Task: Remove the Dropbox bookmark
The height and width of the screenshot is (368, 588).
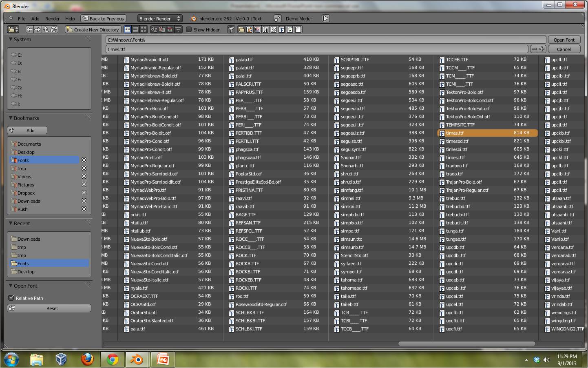Action: click(84, 193)
